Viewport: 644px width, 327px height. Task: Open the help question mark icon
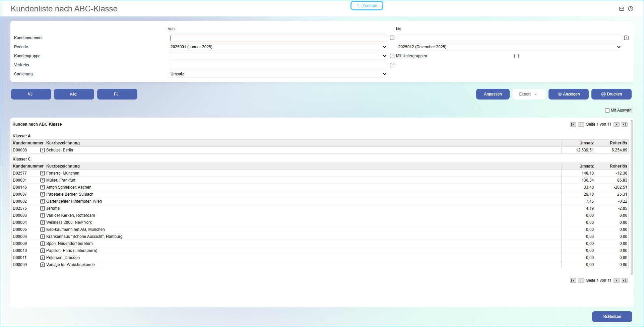click(x=631, y=9)
